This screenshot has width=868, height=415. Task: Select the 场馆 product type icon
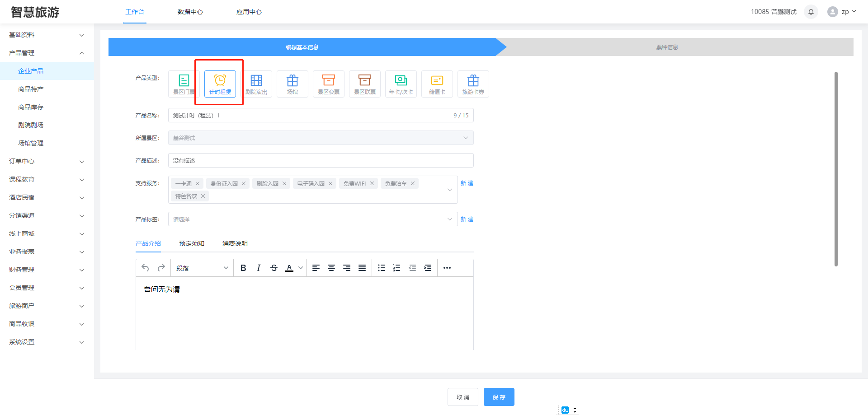pos(292,84)
